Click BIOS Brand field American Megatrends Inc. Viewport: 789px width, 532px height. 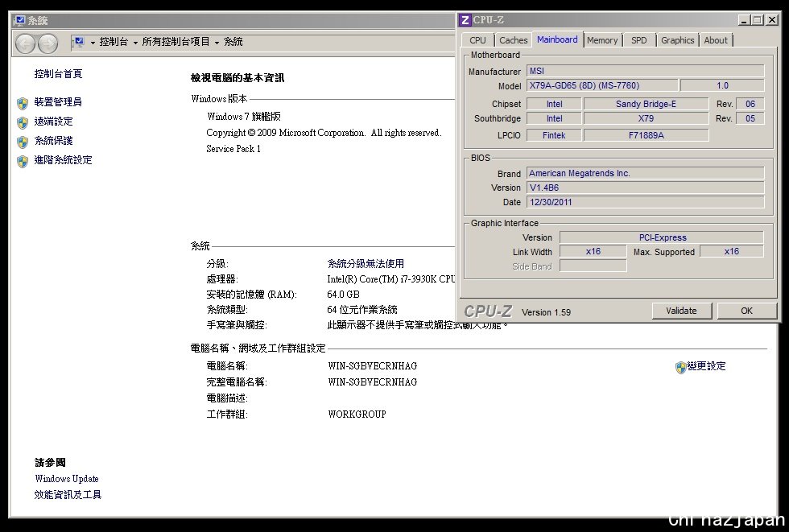(x=645, y=173)
